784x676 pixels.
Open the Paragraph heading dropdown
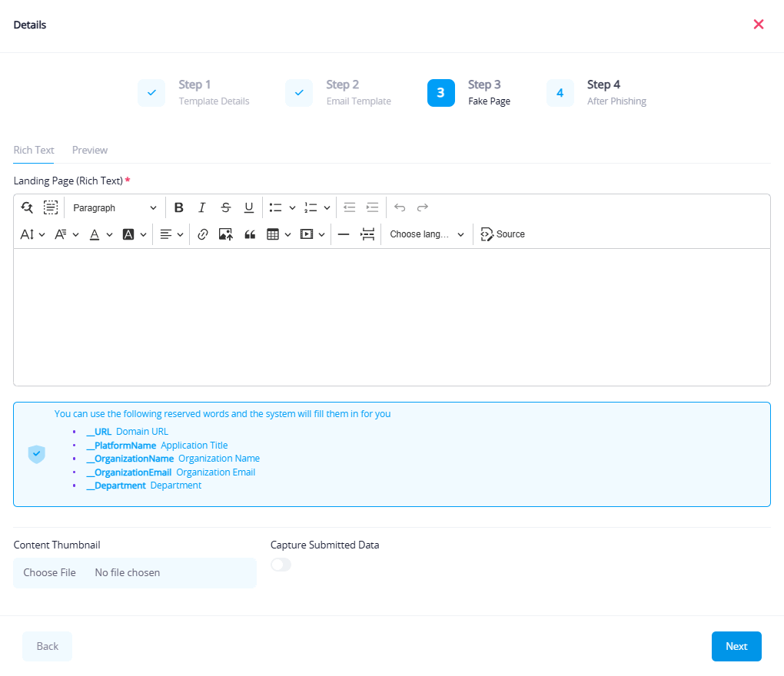[115, 207]
